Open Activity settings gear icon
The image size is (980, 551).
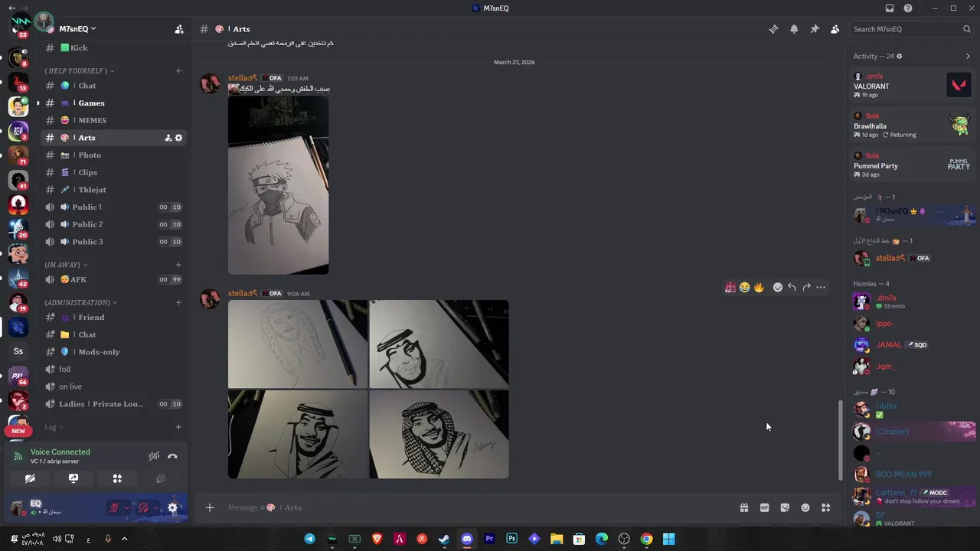(900, 56)
